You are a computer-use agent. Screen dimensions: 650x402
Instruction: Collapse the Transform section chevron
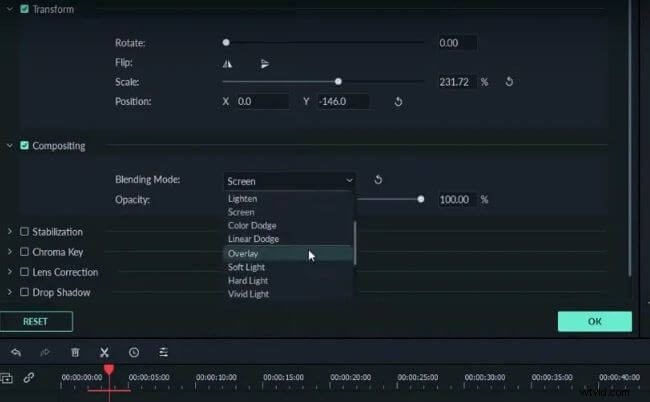(x=10, y=9)
